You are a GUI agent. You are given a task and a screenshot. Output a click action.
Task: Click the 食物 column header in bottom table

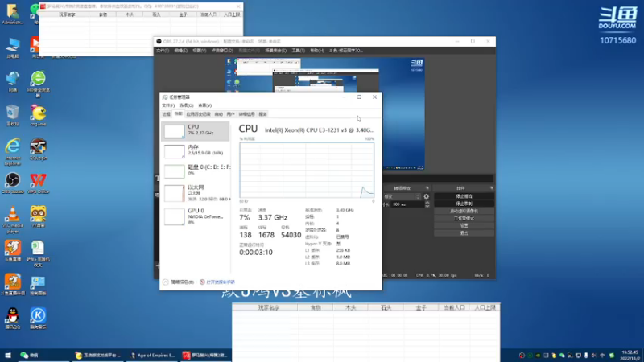[316, 307]
